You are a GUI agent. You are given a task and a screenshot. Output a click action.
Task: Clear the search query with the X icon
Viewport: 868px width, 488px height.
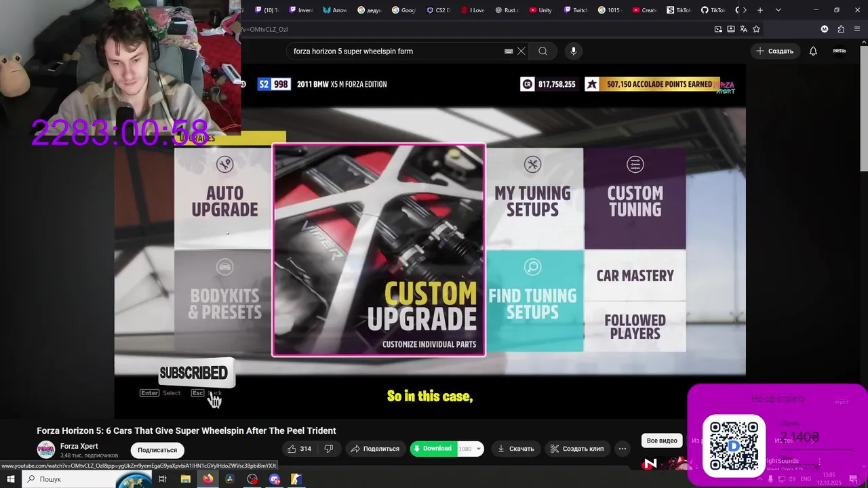pyautogui.click(x=521, y=51)
